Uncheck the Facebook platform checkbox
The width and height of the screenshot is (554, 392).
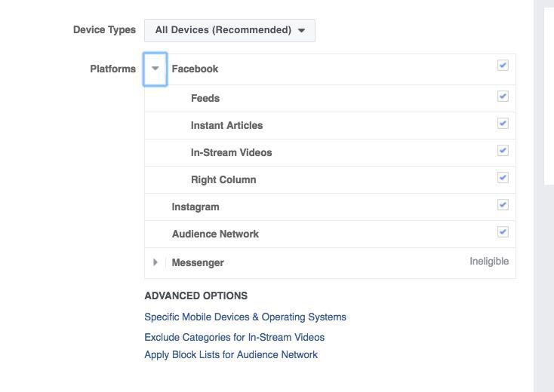(x=503, y=66)
